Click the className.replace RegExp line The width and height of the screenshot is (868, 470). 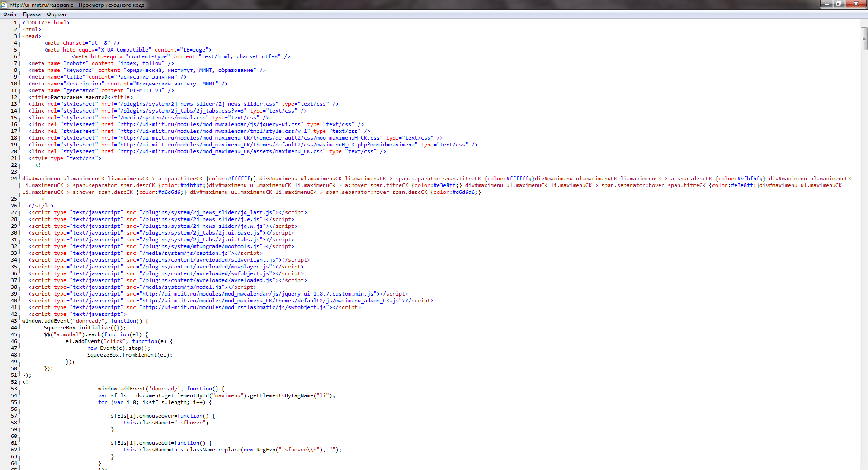[x=233, y=450]
